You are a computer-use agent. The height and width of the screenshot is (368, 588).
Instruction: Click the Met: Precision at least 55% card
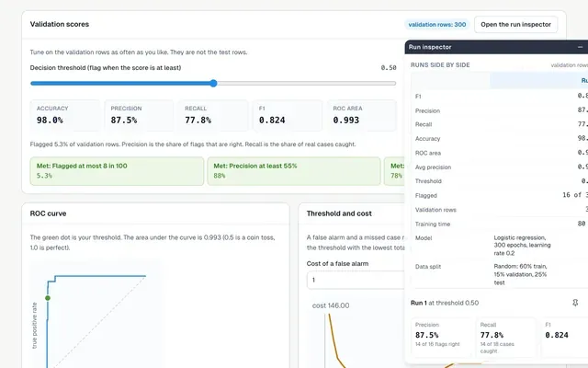[x=294, y=171]
